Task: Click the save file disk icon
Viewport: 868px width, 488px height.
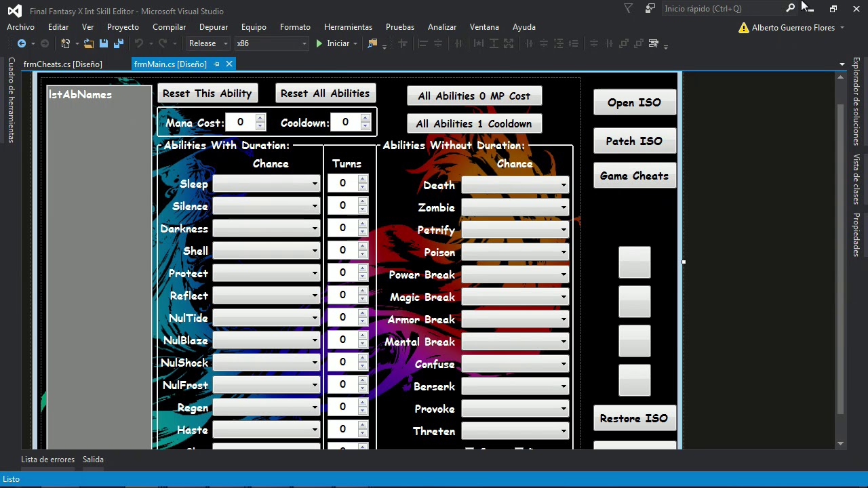Action: click(104, 43)
